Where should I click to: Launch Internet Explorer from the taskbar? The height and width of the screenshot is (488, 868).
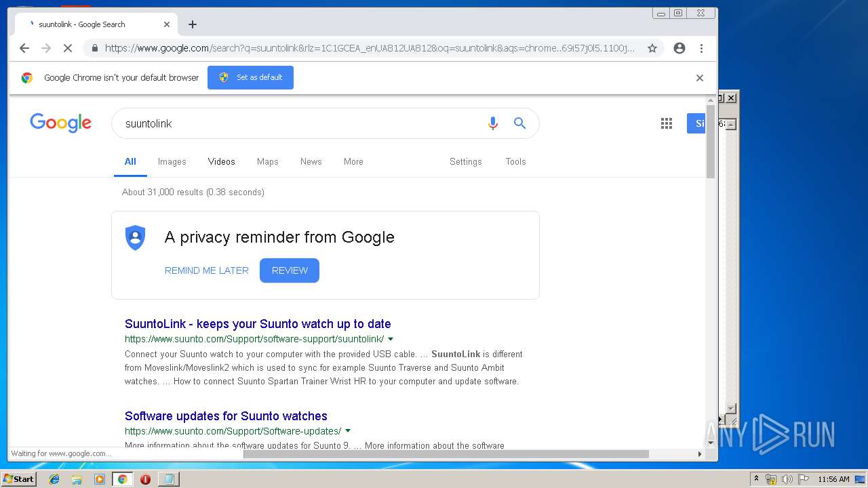click(x=54, y=479)
